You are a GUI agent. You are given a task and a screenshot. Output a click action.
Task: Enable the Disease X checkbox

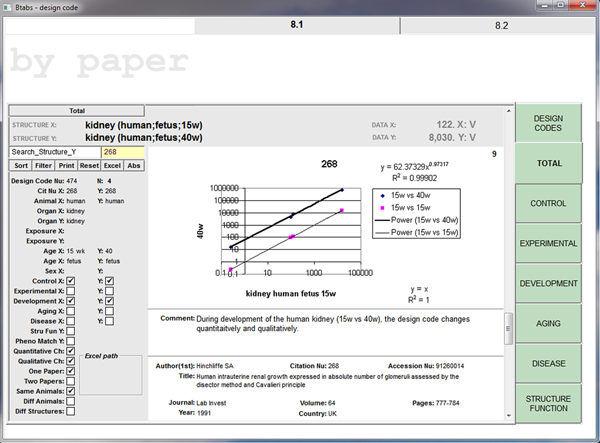point(70,321)
